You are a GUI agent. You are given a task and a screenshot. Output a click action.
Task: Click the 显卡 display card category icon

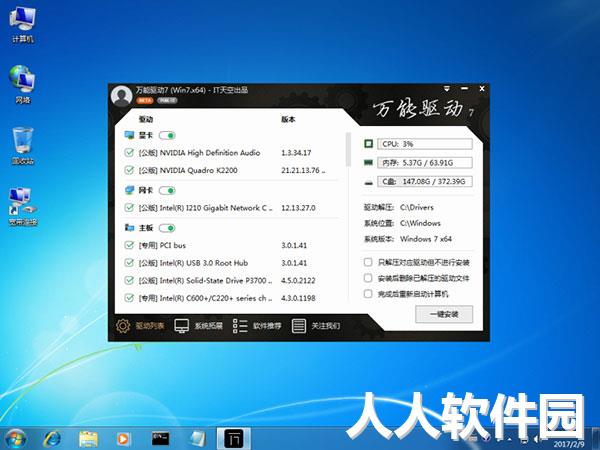click(129, 135)
